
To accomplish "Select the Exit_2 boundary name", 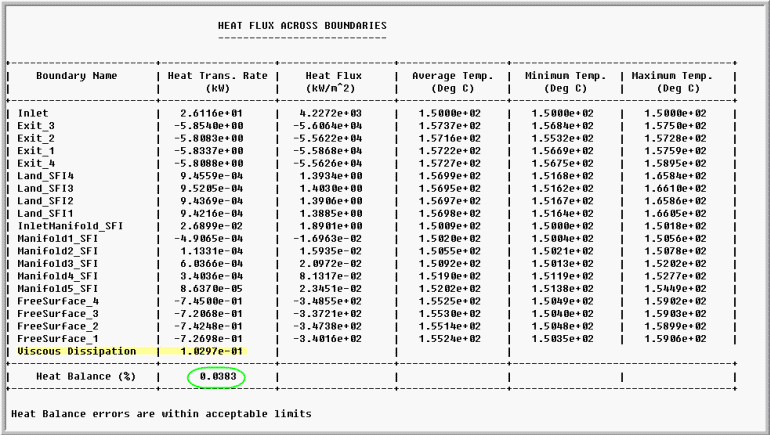I will pyautogui.click(x=36, y=138).
